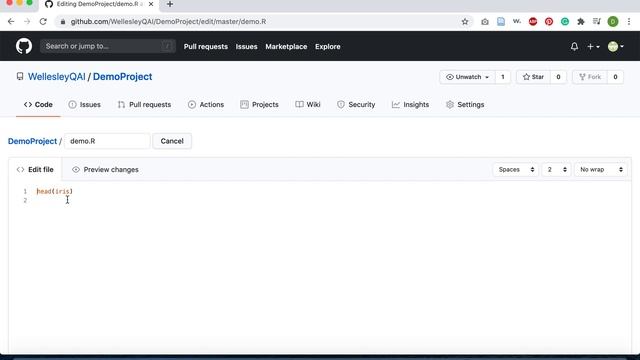This screenshot has width=640, height=360.
Task: Open the Chrome profile avatar
Action: (613, 22)
